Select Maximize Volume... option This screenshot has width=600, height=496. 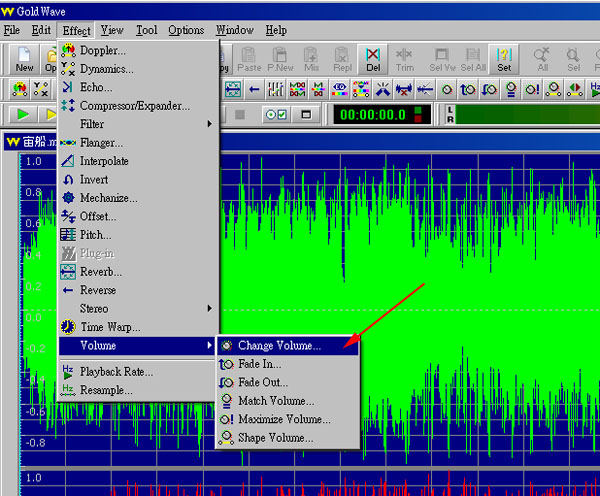pyautogui.click(x=283, y=419)
